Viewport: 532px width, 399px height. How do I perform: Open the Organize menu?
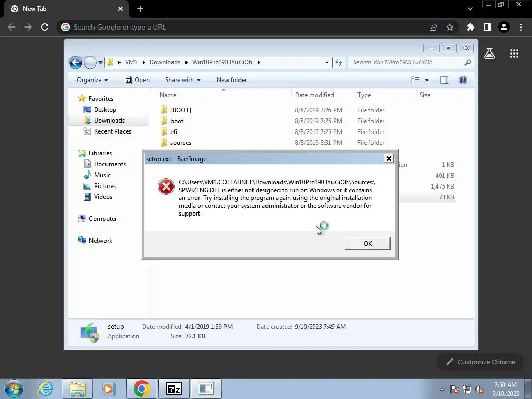pos(92,80)
